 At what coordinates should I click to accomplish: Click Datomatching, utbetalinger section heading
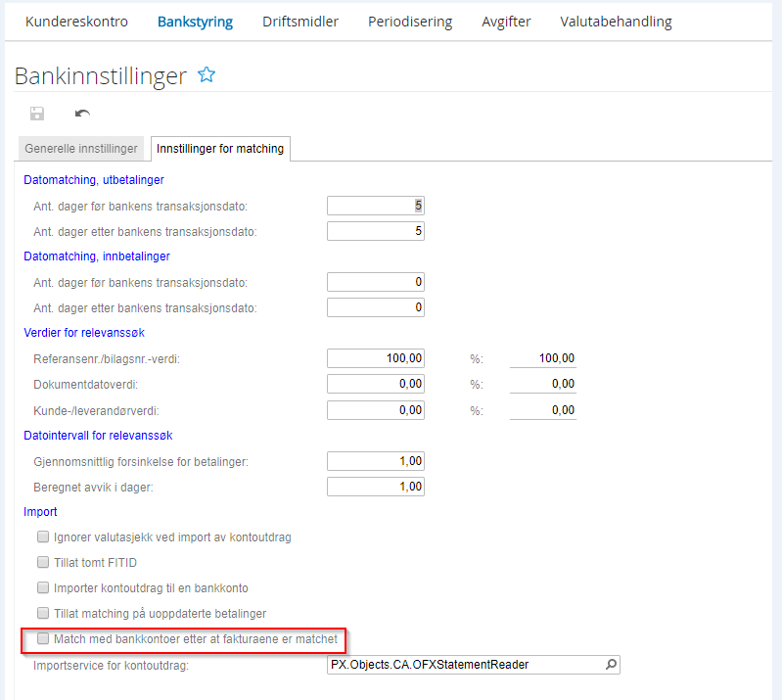click(94, 180)
